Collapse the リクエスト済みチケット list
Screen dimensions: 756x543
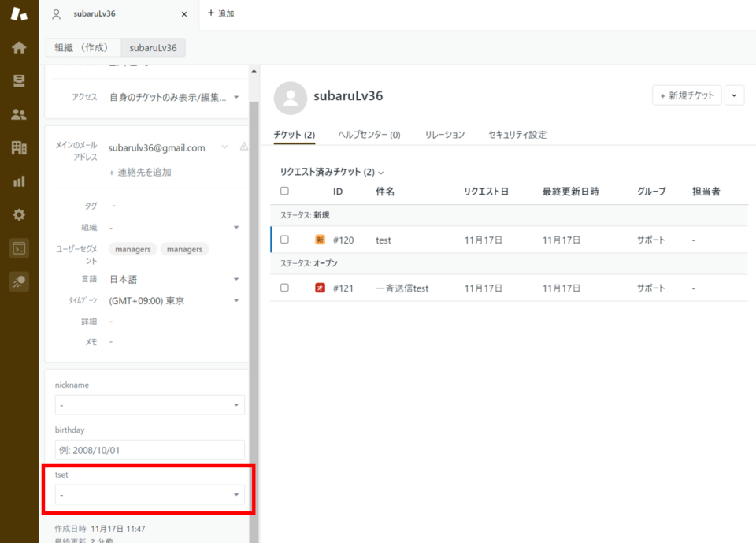381,172
